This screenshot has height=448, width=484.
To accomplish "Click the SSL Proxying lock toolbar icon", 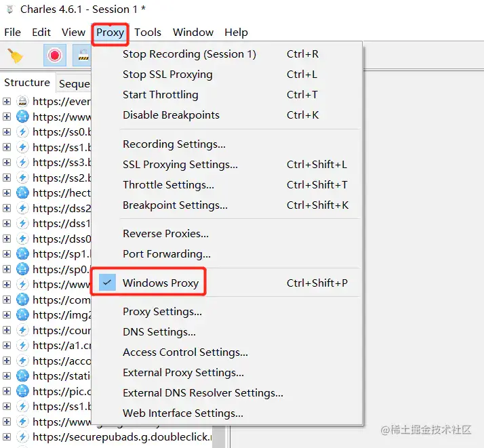I will point(83,56).
